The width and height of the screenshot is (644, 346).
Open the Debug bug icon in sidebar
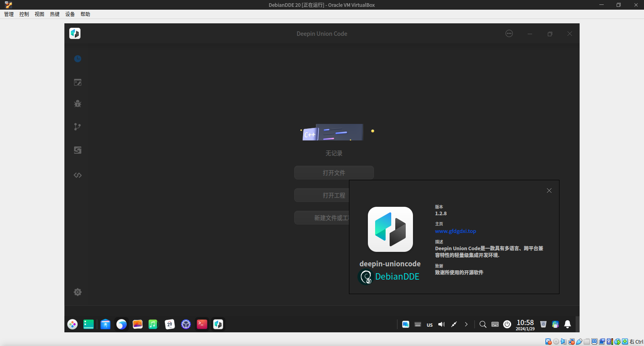click(x=78, y=104)
